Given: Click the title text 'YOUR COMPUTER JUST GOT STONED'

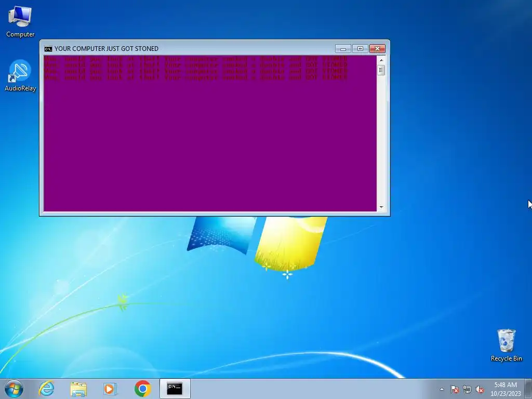Looking at the screenshot, I should click(106, 49).
